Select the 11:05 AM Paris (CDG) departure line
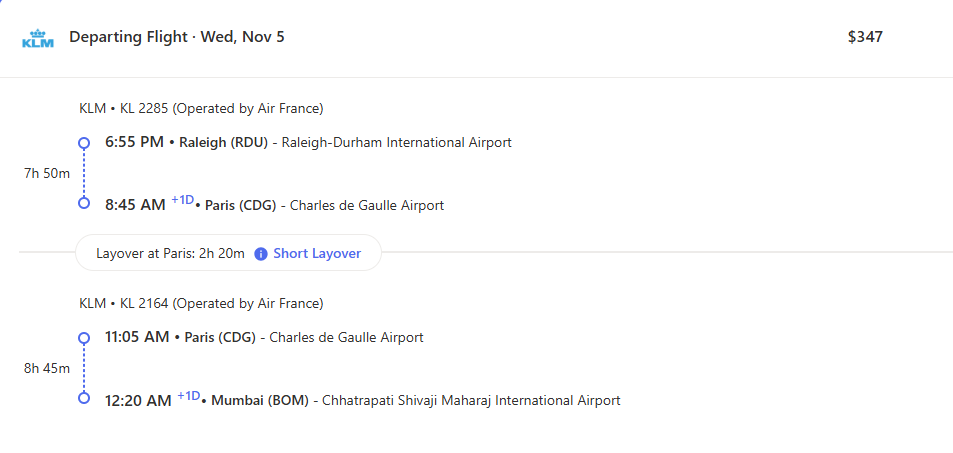Viewport: 953px width, 453px height. [x=264, y=337]
